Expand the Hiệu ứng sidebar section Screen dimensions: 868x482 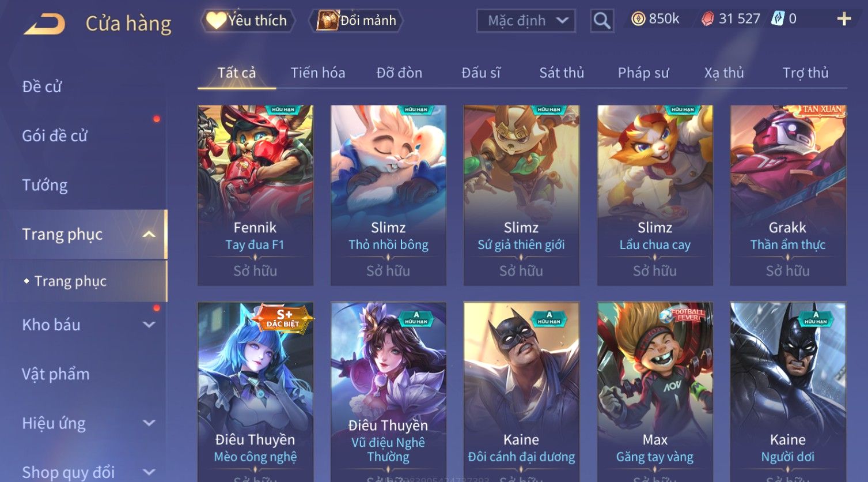tap(149, 423)
